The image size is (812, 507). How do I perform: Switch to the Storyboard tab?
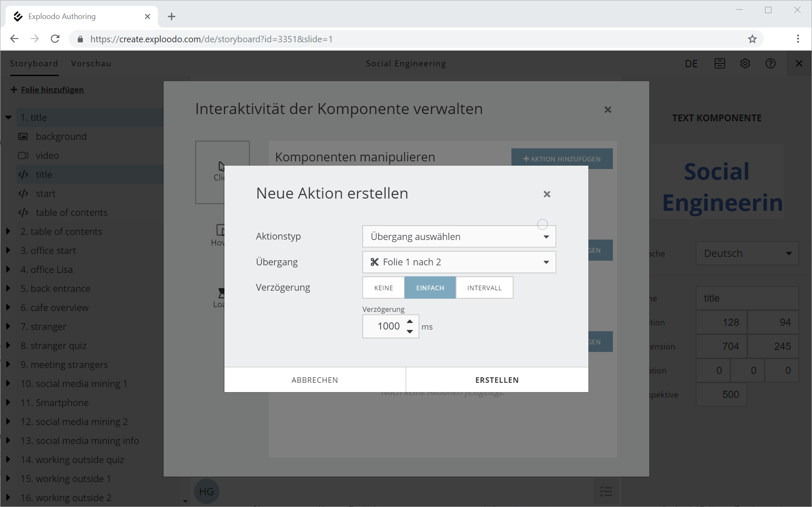[x=34, y=63]
